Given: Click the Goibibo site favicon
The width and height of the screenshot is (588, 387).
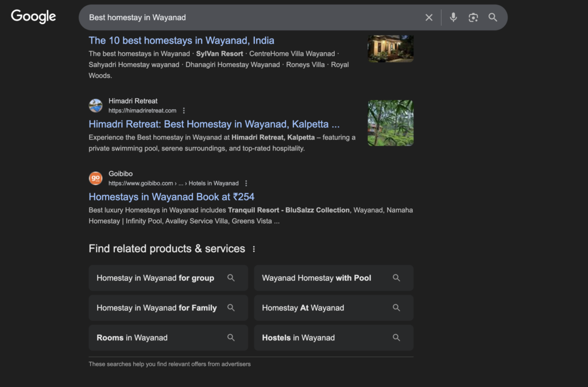Looking at the screenshot, I should click(x=95, y=179).
